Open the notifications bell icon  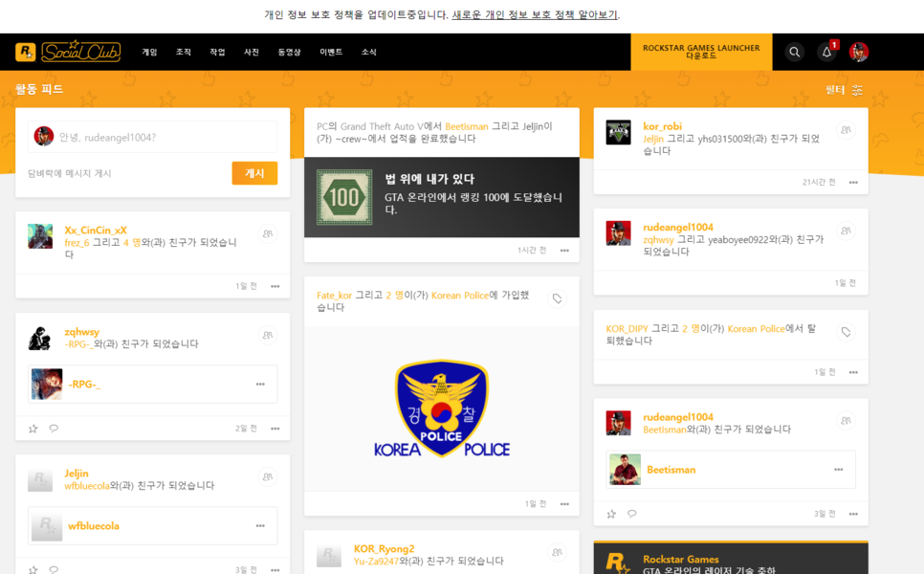pos(826,52)
